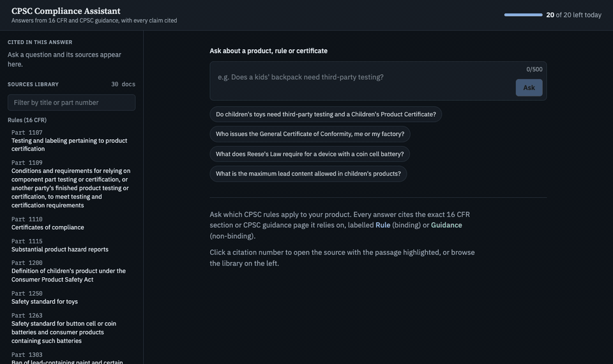The height and width of the screenshot is (364, 613).
Task: Click the CPSC Compliance Assistant title
Action: [x=66, y=11]
